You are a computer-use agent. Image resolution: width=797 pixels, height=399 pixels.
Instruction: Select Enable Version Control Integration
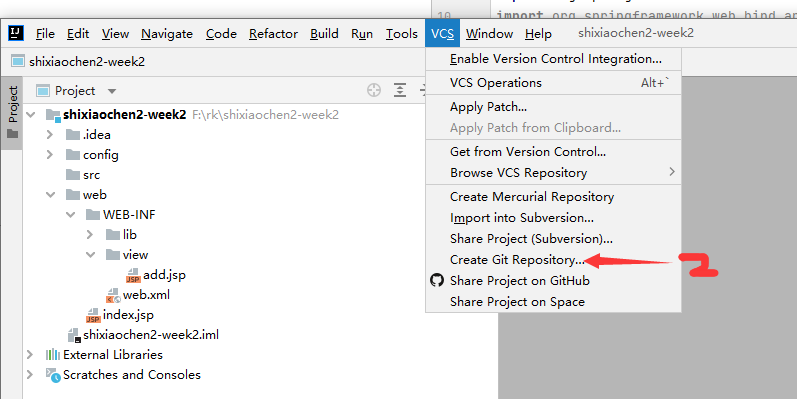(554, 59)
